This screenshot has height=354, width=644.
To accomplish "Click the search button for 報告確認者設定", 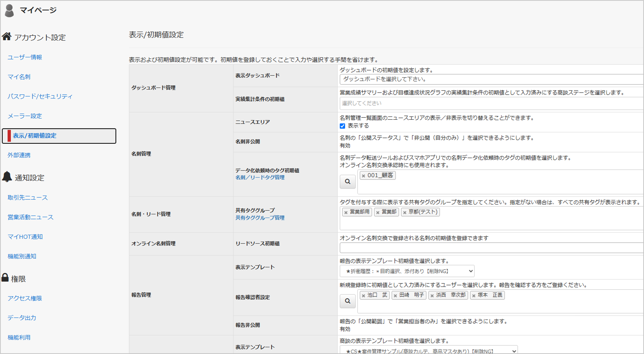I will pyautogui.click(x=347, y=301).
